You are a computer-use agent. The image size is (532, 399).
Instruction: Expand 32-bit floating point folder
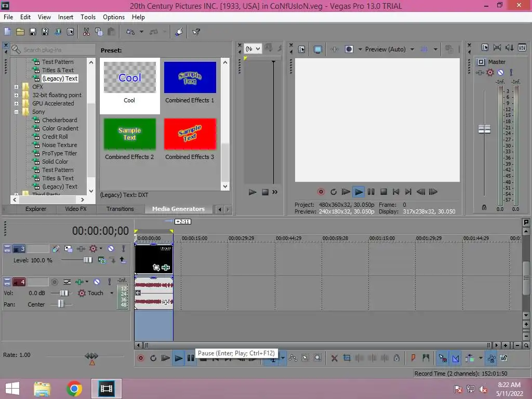click(16, 95)
